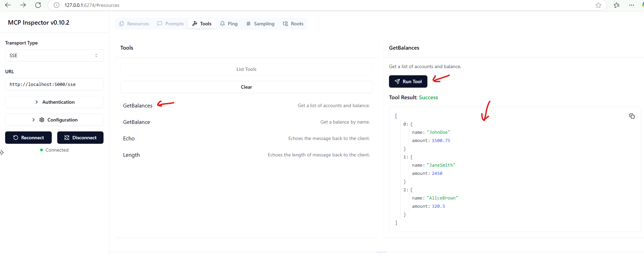Go forward with the browser forward arrow
644x256 pixels.
point(23,5)
